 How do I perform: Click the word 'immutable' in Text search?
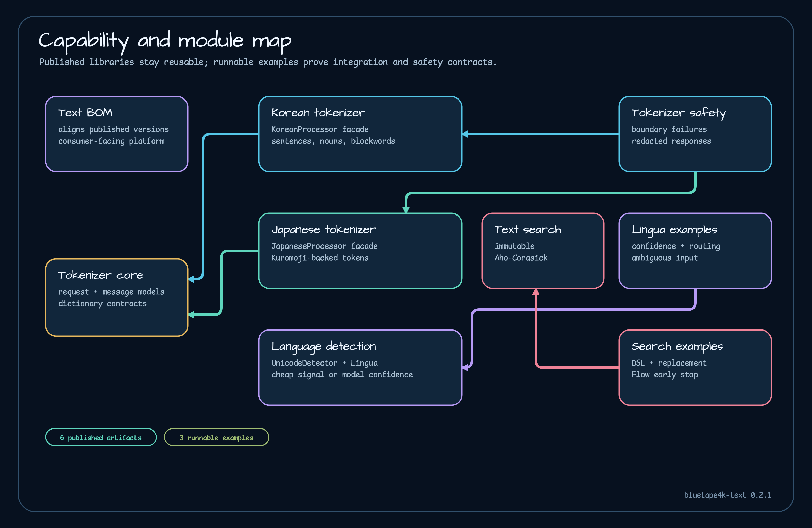515,246
